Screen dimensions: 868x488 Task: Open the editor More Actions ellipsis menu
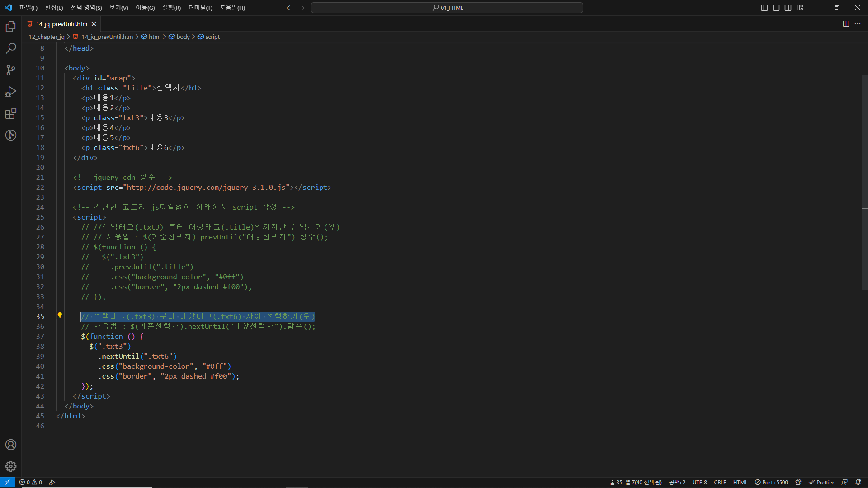(x=858, y=24)
